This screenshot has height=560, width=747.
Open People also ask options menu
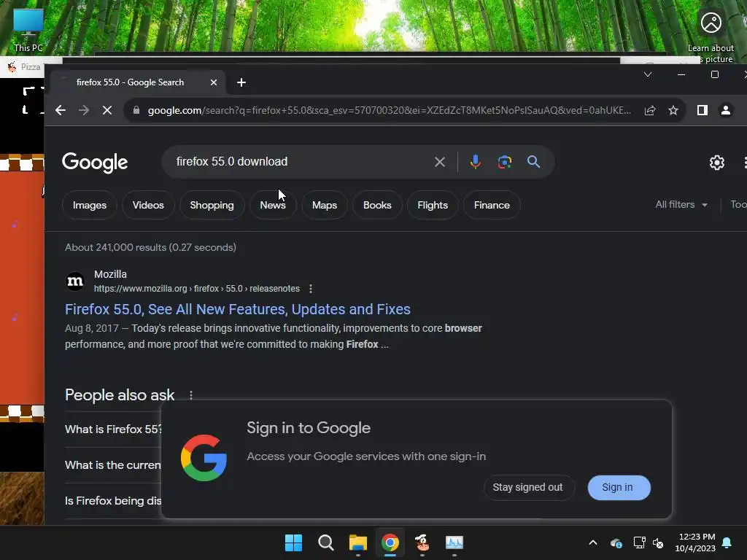click(x=191, y=395)
